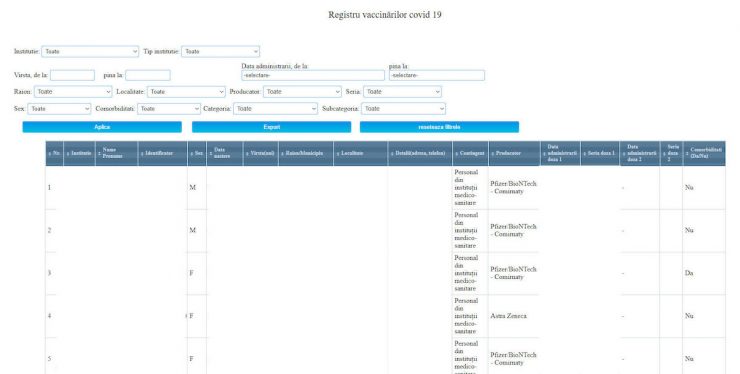Expand the Localitate filter dropdown
Viewport: 740px width, 374px height.
tap(186, 92)
